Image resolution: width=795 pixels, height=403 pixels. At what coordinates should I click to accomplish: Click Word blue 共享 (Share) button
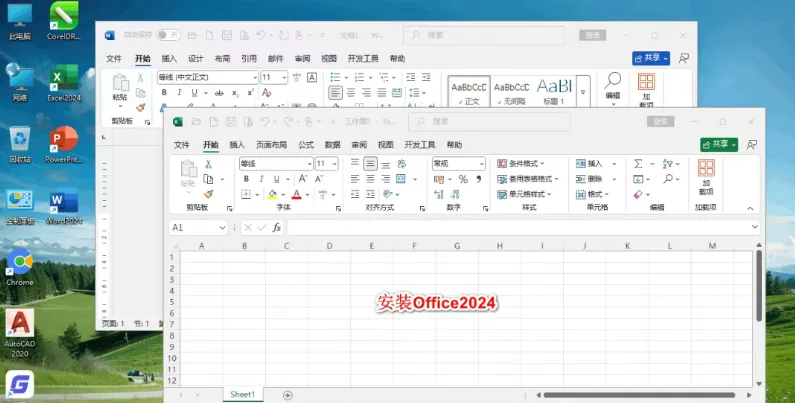click(651, 58)
